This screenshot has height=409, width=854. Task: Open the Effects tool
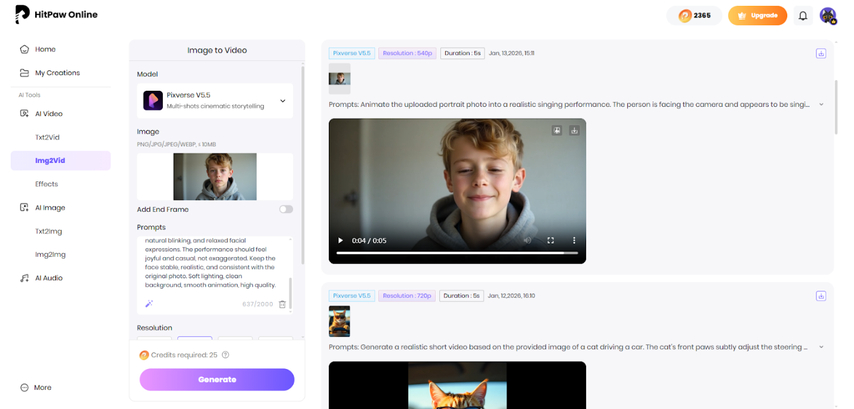click(46, 184)
